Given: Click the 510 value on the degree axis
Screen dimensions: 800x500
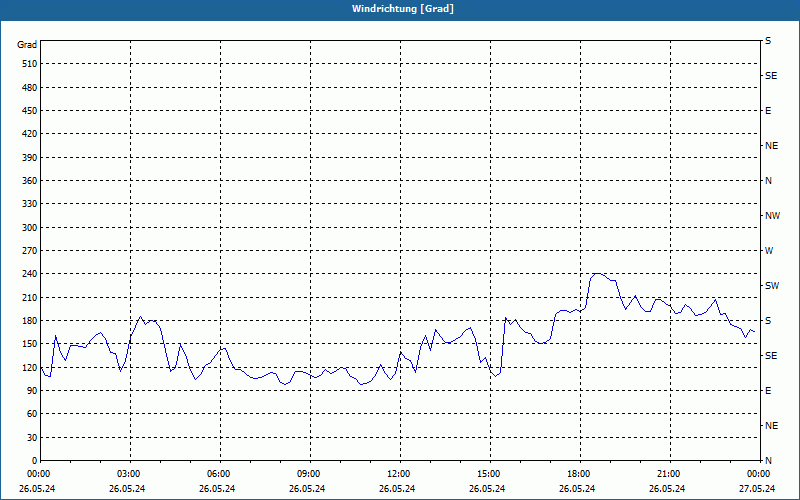Looking at the screenshot, I should point(30,64).
